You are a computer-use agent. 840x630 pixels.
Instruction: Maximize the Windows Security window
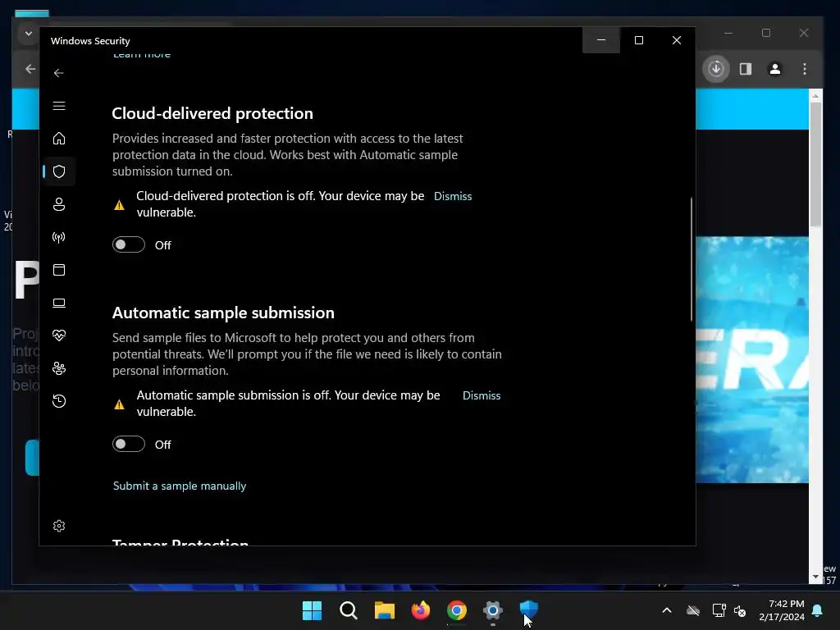click(639, 40)
